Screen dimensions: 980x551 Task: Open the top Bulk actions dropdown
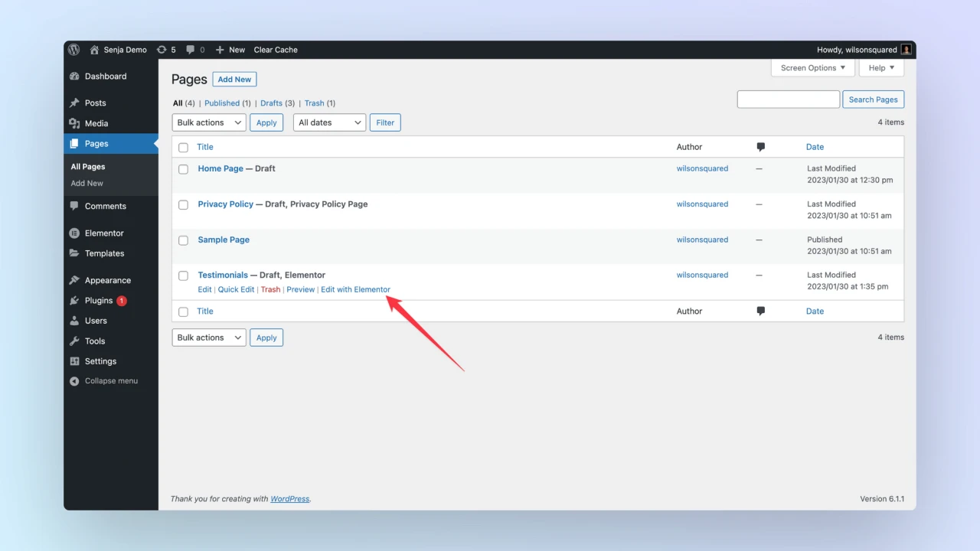click(x=208, y=122)
